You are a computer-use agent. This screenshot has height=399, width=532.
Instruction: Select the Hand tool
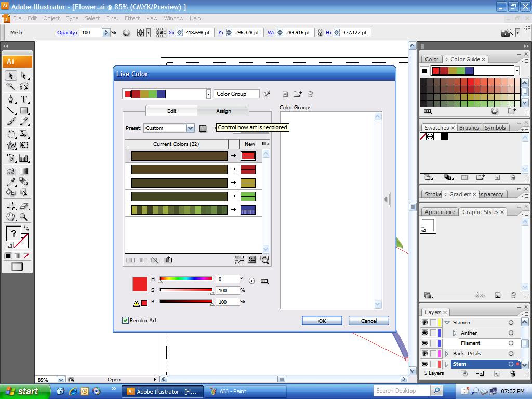[x=10, y=217]
